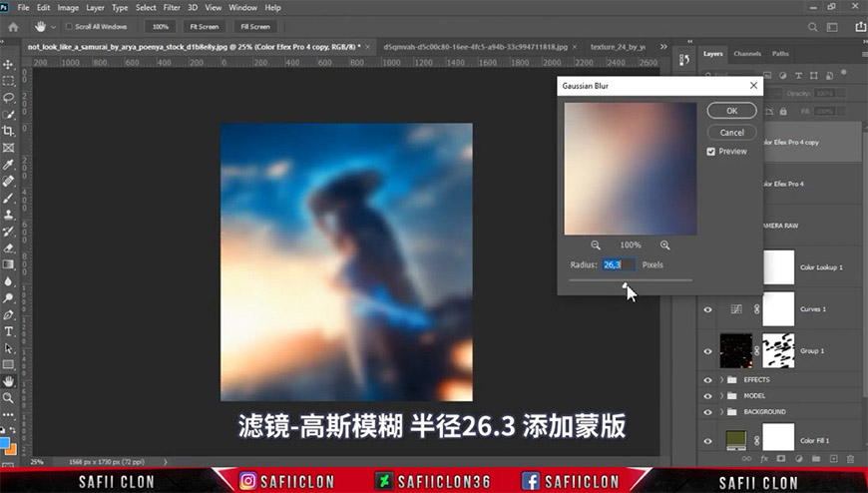
Task: Select the Eyedropper tool
Action: (8, 164)
